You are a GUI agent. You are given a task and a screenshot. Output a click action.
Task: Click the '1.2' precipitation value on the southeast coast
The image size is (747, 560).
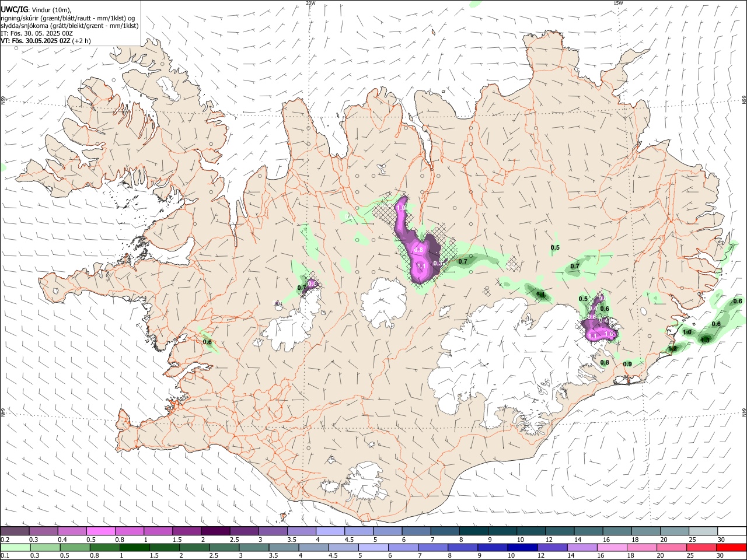672,349
